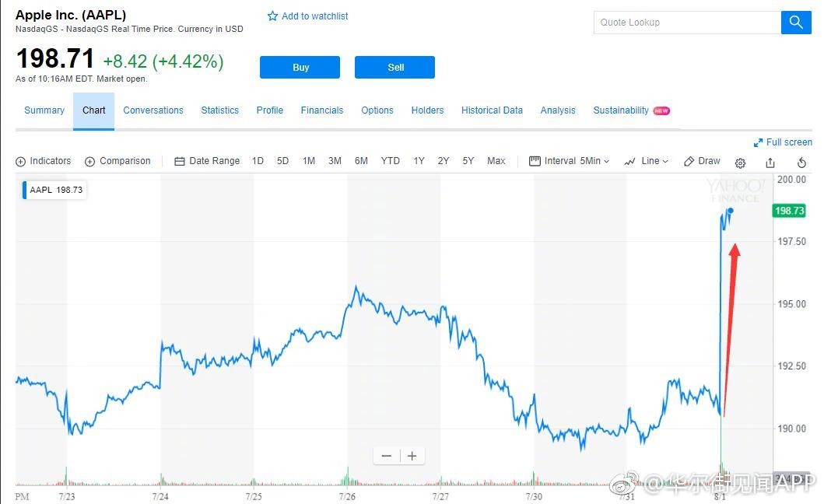Click the share chart icon
Screen dimensions: 824x504
(770, 163)
